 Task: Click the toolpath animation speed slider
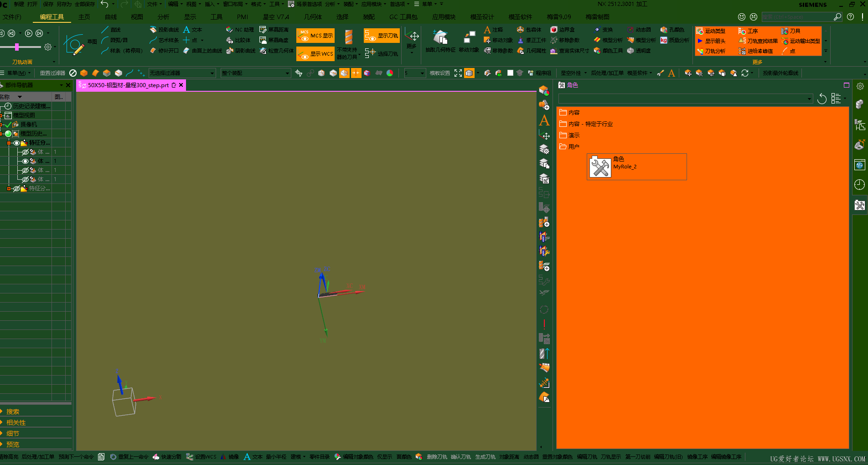click(x=17, y=47)
